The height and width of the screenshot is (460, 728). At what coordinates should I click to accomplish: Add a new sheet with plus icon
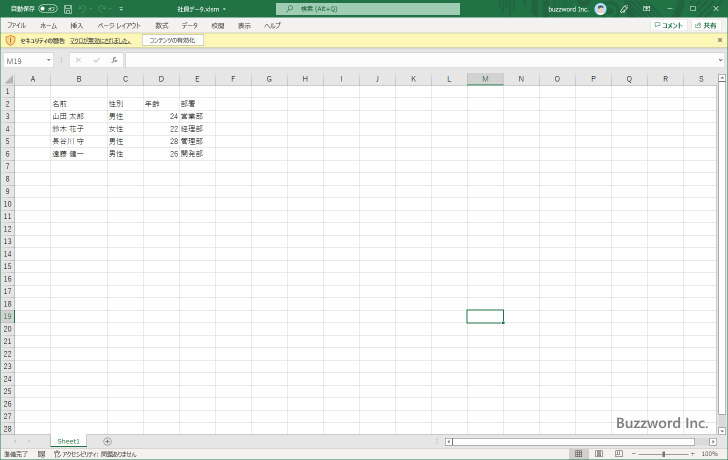click(x=107, y=441)
